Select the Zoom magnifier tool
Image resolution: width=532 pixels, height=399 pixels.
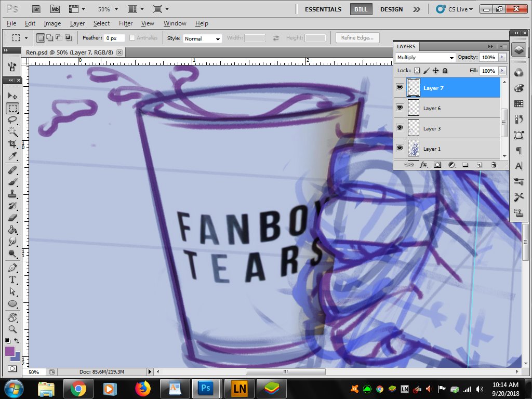coord(12,329)
